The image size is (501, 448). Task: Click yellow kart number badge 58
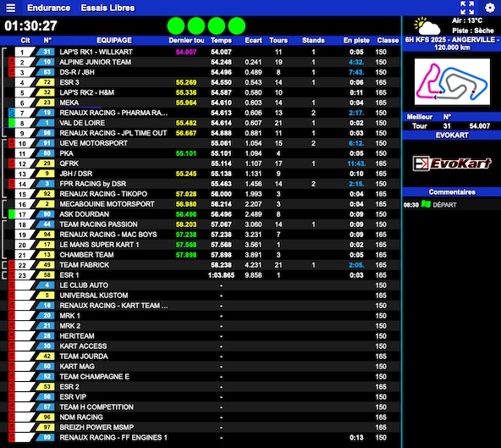pyautogui.click(x=46, y=275)
